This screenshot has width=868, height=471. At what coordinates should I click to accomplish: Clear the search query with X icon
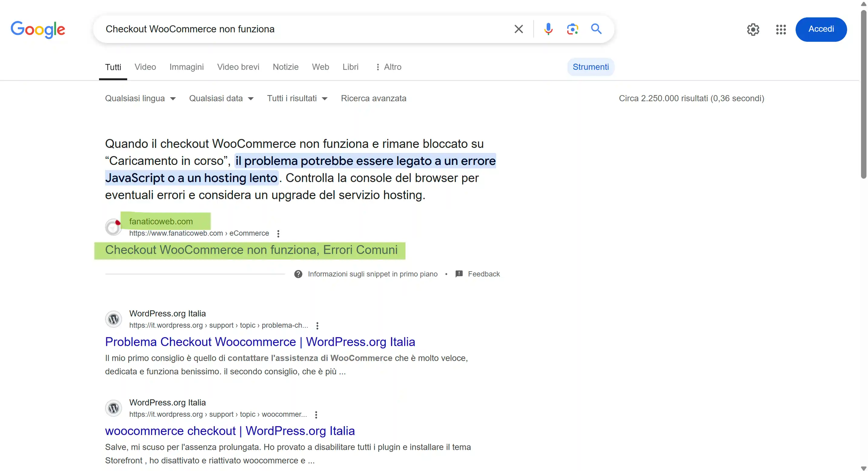coord(518,29)
